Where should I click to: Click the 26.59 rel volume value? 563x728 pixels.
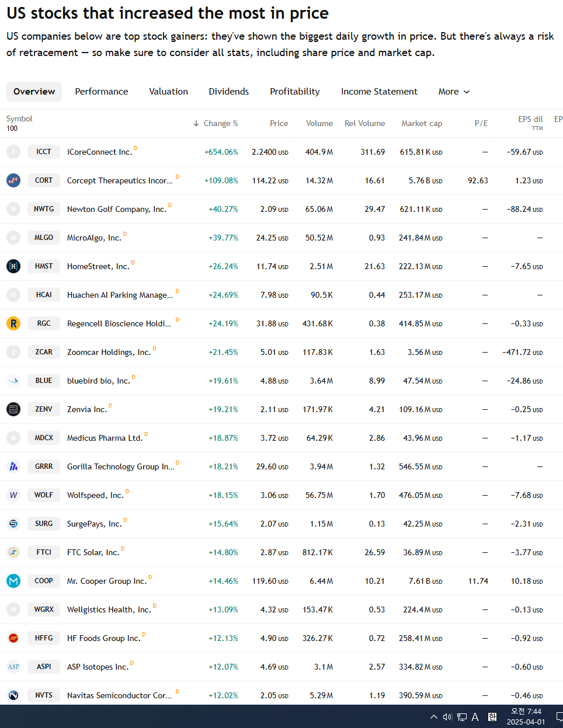(374, 552)
